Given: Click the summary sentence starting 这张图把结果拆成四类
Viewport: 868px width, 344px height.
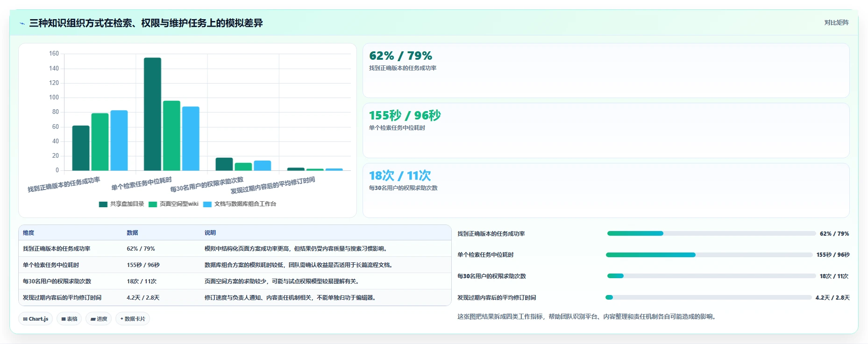Looking at the screenshot, I should tap(587, 316).
